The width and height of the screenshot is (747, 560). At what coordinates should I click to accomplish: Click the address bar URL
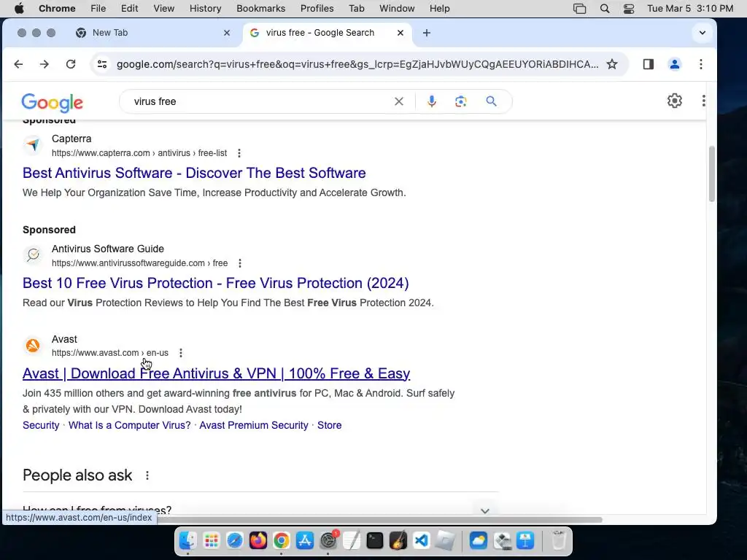coord(357,64)
